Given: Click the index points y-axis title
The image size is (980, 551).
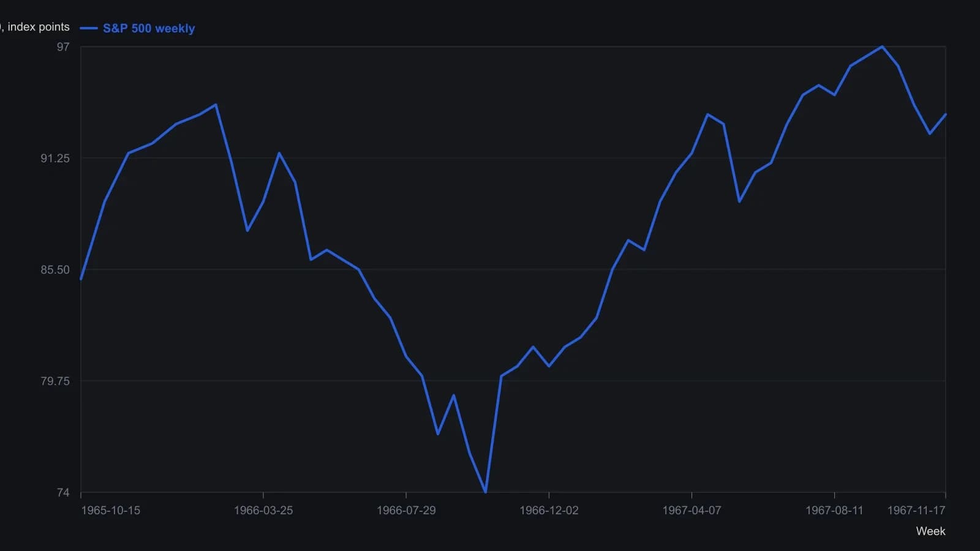Looking at the screenshot, I should [x=36, y=27].
